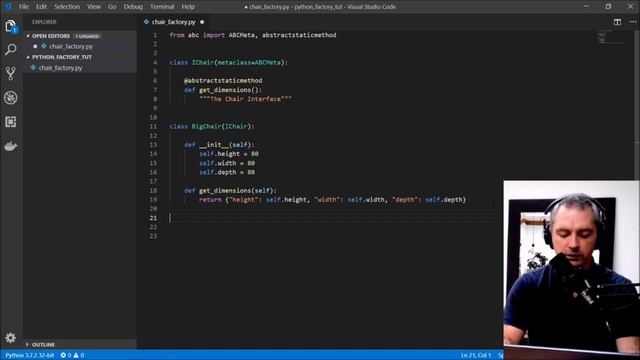Collapse the PYTHON_FACTORY_TUT folder section
Viewport: 640px width, 360px height.
28,57
